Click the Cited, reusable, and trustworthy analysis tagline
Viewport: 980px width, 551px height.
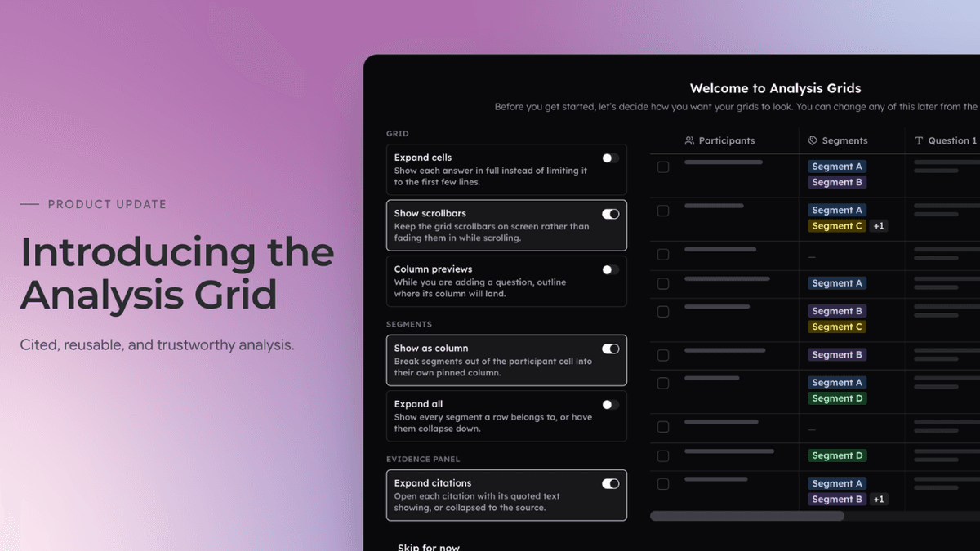157,345
